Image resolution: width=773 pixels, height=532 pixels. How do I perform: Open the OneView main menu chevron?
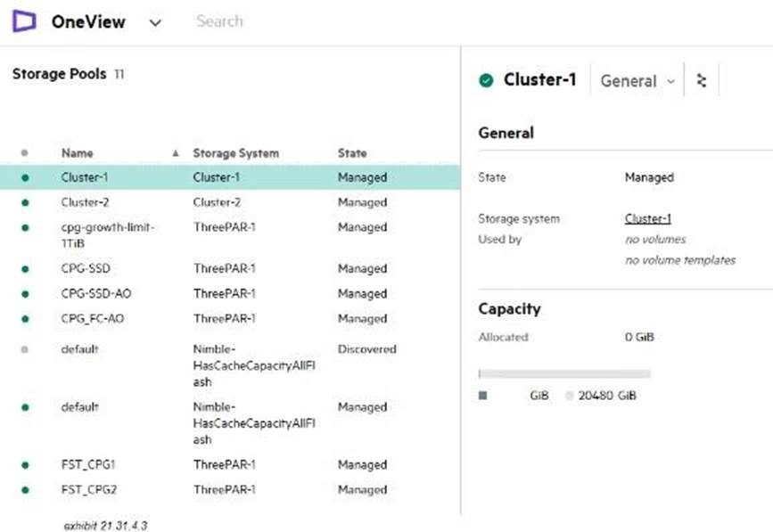155,22
